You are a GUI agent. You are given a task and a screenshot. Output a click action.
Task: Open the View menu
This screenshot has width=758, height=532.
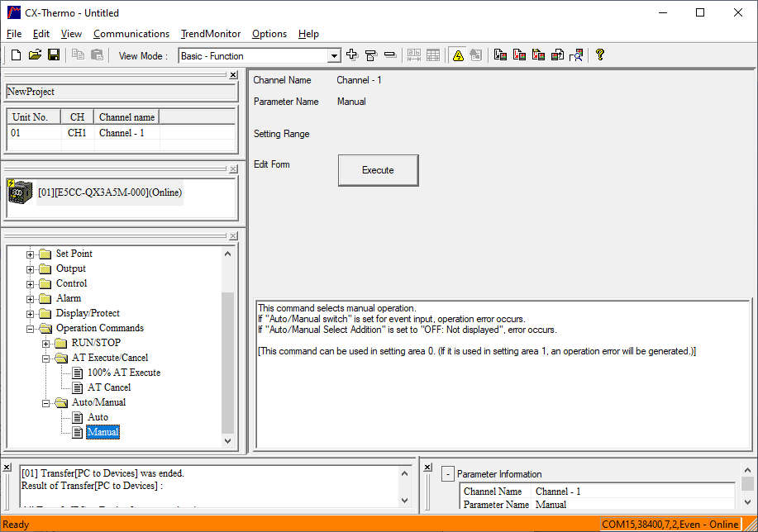point(71,34)
